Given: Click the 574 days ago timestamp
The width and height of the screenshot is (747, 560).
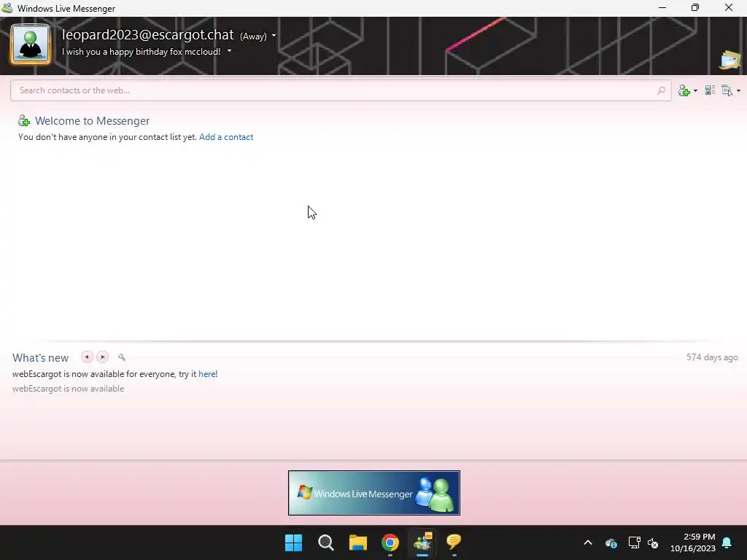Looking at the screenshot, I should click(712, 357).
